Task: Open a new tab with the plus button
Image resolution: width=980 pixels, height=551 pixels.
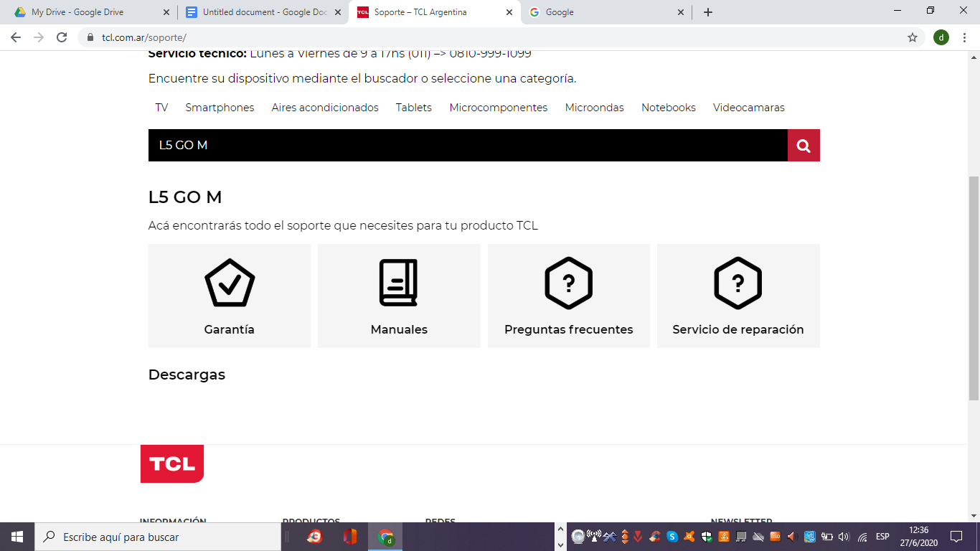Action: [x=708, y=12]
